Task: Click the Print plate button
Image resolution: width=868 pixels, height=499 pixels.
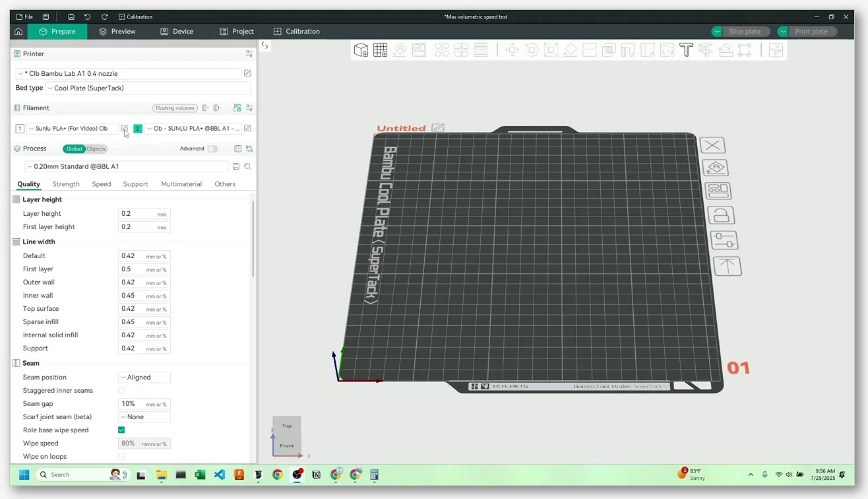Action: coord(811,32)
